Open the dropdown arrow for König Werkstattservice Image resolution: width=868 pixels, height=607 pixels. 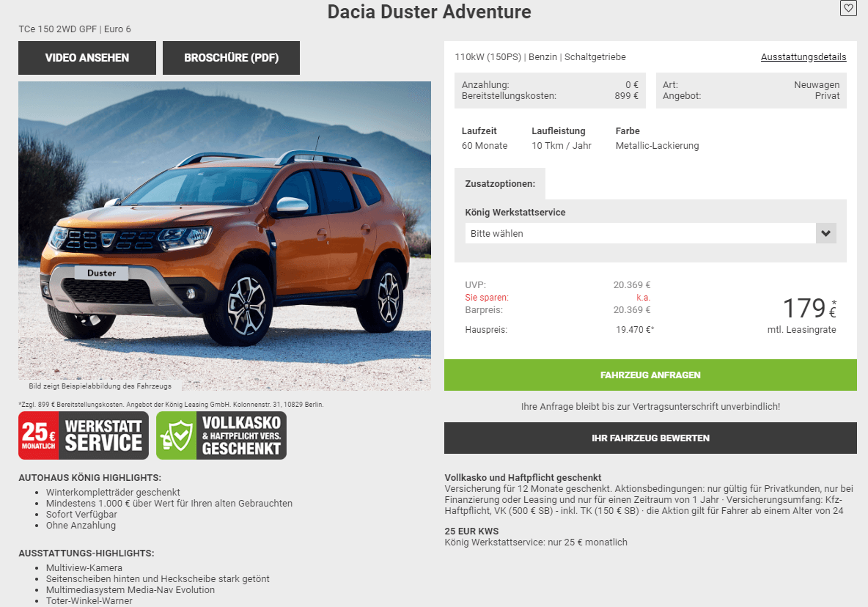[826, 234]
